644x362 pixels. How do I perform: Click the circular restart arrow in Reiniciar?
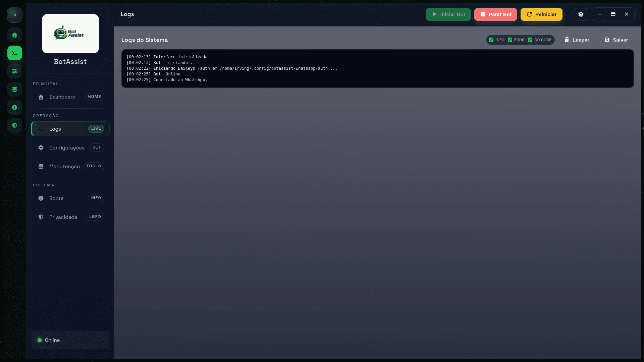[x=529, y=14]
